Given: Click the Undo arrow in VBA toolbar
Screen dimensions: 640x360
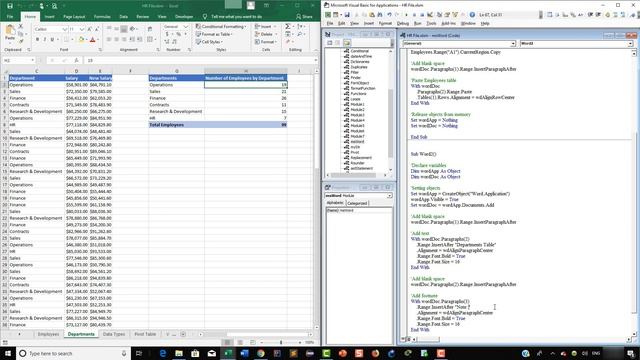Looking at the screenshot, I should point(389,15).
